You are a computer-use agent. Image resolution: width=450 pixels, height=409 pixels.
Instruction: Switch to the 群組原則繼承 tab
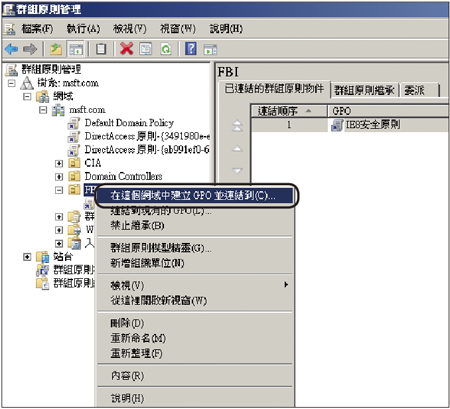365,90
